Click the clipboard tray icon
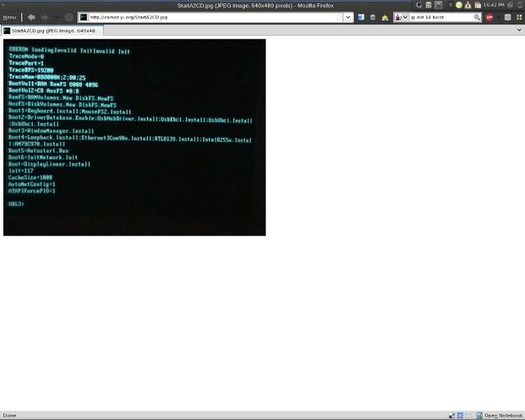 click(x=478, y=5)
